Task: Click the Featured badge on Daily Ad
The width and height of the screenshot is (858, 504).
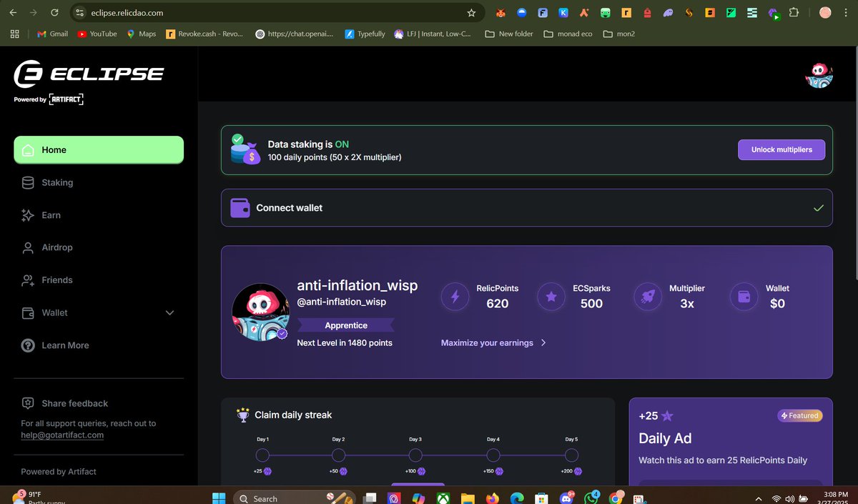Action: 800,415
